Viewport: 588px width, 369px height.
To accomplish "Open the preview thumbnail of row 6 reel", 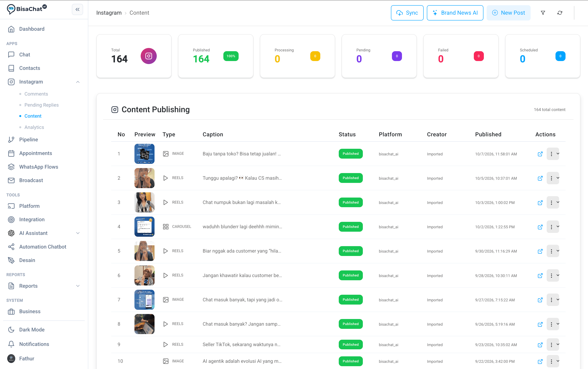I will coord(144,275).
